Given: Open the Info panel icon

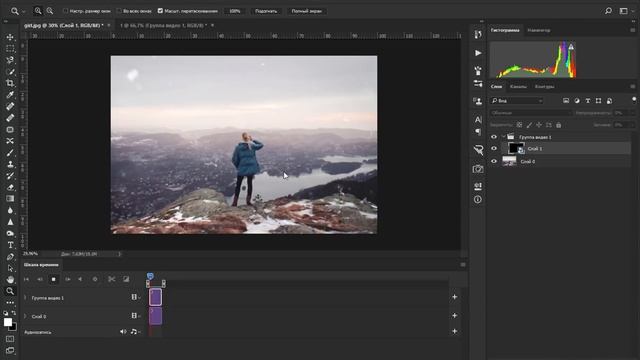Looking at the screenshot, I should point(478,200).
